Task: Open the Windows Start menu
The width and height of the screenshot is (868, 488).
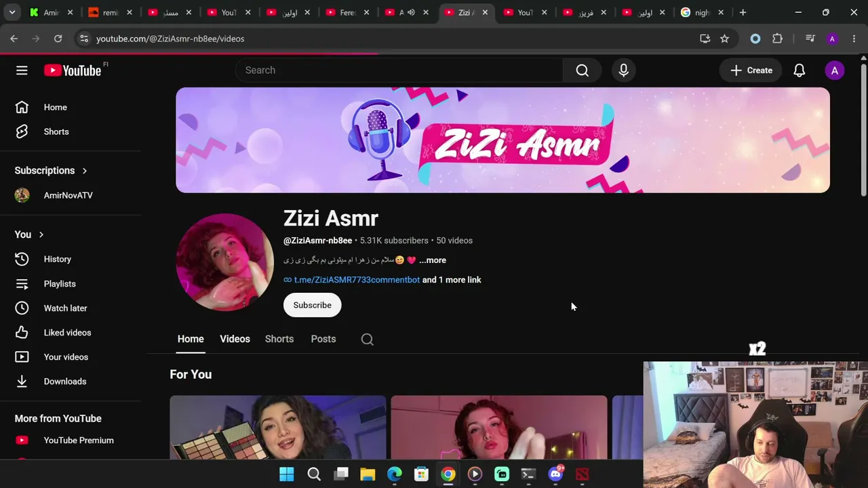Action: 287,474
